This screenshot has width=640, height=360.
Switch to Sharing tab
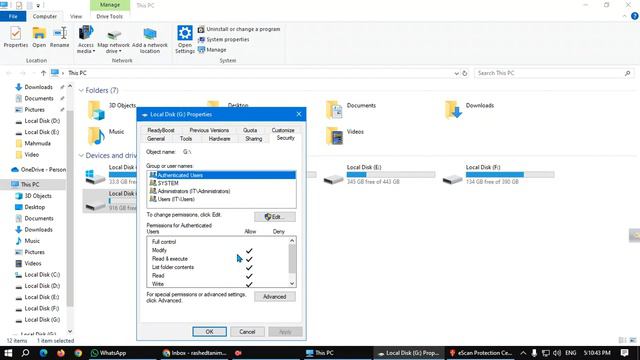(253, 139)
